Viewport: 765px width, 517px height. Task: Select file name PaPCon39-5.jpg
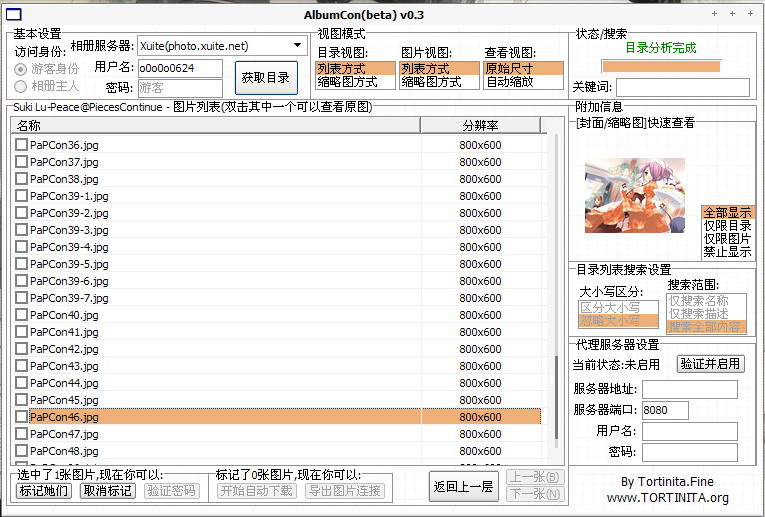69,264
